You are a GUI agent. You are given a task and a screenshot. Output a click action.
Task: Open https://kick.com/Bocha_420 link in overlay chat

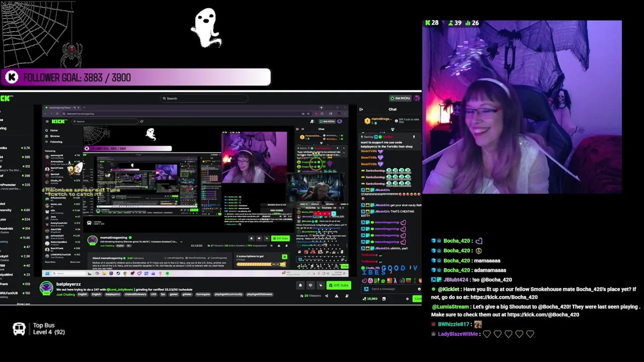click(504, 297)
